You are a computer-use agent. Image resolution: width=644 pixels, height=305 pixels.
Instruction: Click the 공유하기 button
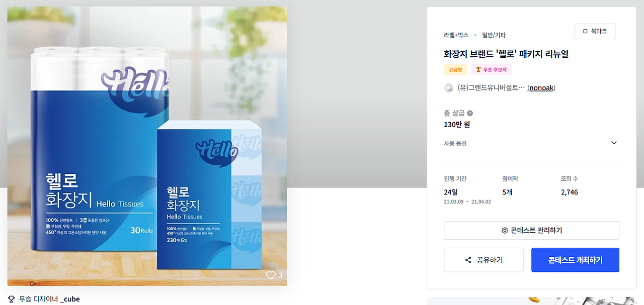[x=484, y=260]
